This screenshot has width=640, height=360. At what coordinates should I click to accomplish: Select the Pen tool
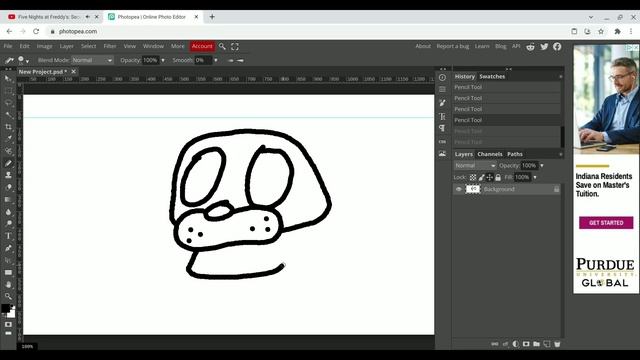click(x=8, y=248)
